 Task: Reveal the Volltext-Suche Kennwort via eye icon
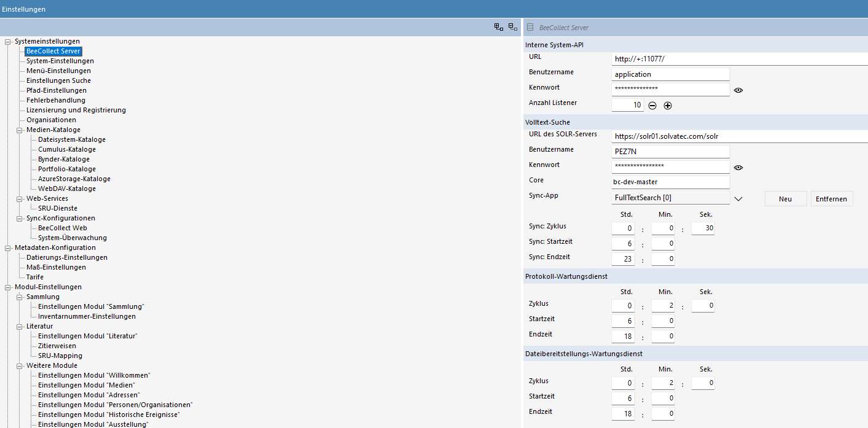pos(738,168)
